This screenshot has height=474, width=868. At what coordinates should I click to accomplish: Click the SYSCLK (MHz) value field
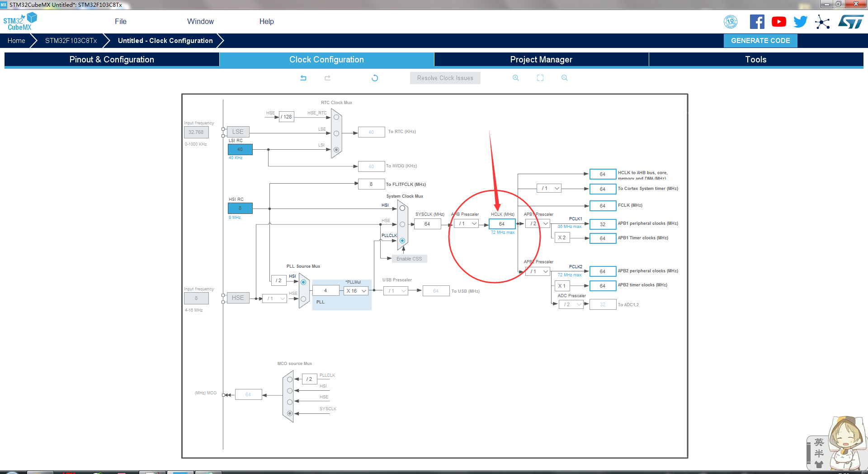427,224
